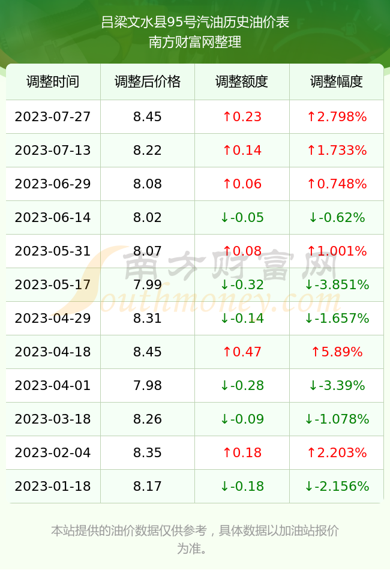Click the red ↑0.23 adjustment value
390x588 pixels.
pos(242,116)
